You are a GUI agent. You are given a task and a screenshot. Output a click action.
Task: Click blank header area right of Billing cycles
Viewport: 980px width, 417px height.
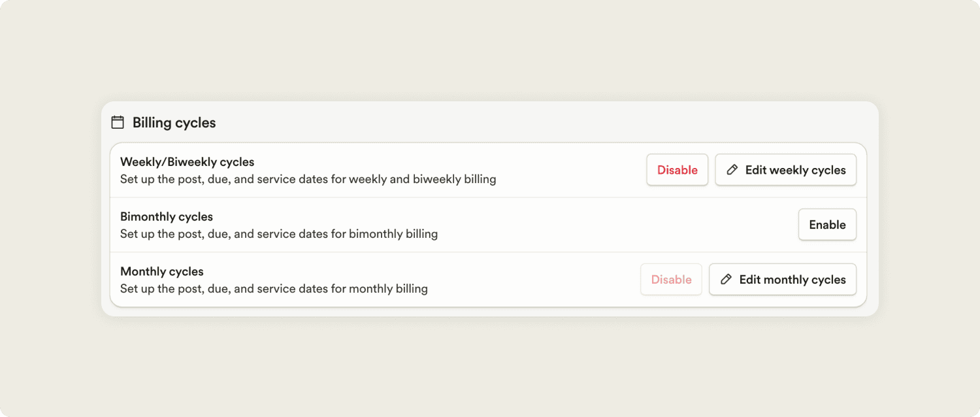[x=542, y=122]
